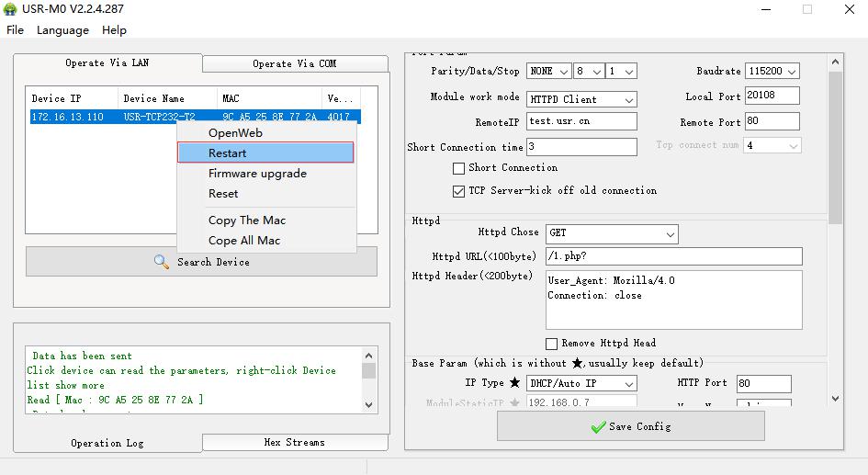The width and height of the screenshot is (868, 475).
Task: Click the ModuleStaticIP field 192.168.0.7
Action: pyautogui.click(x=581, y=401)
